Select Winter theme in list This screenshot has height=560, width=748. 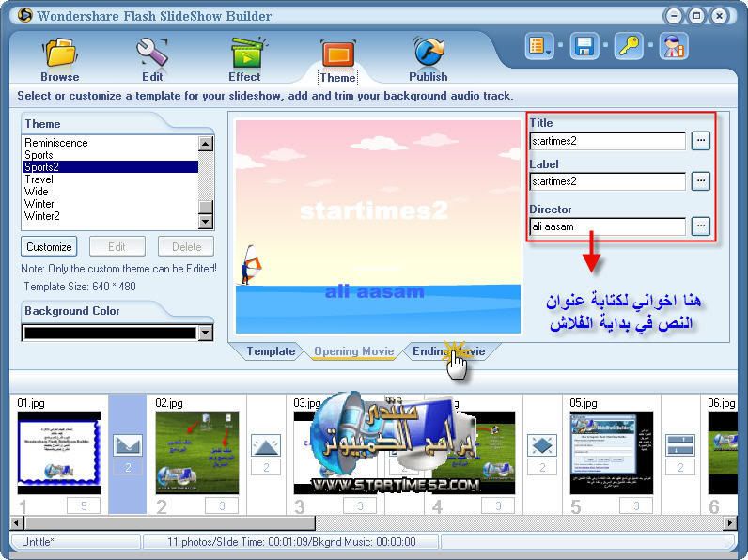[110, 204]
